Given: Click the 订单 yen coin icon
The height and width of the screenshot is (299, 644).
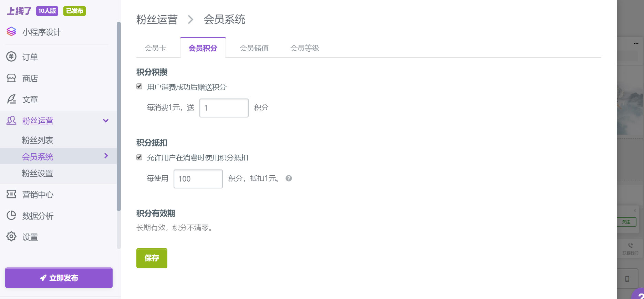Looking at the screenshot, I should [11, 56].
